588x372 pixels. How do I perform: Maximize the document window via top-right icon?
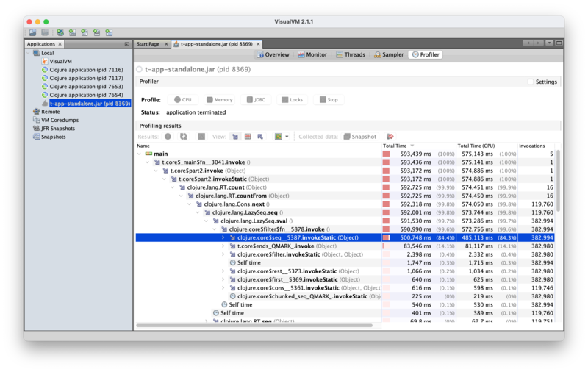(559, 43)
